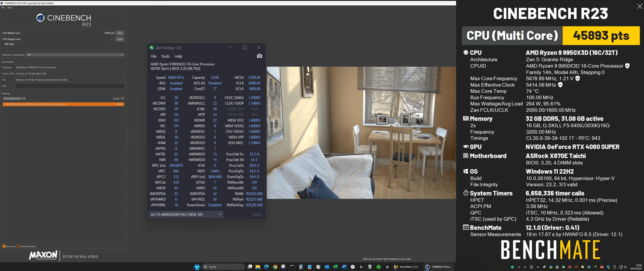Click the rendered room image in Cinebench
This screenshot has width=644, height=271.
361,133
